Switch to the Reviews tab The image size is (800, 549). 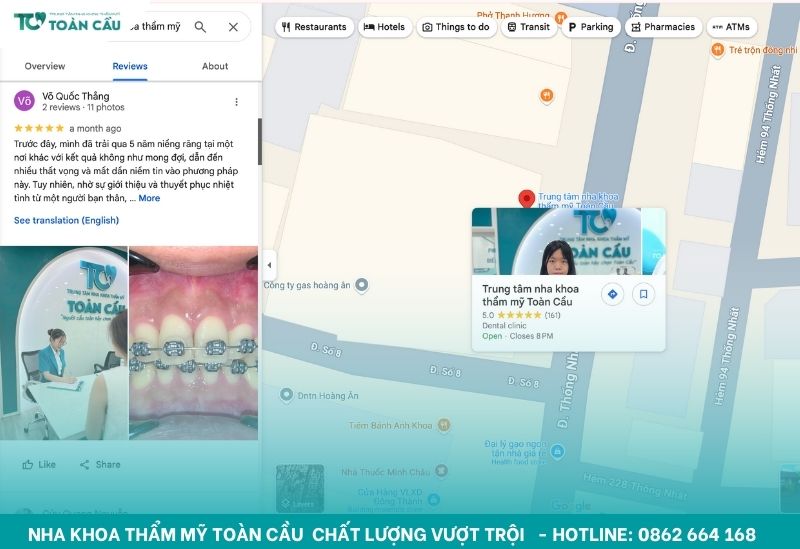[130, 66]
